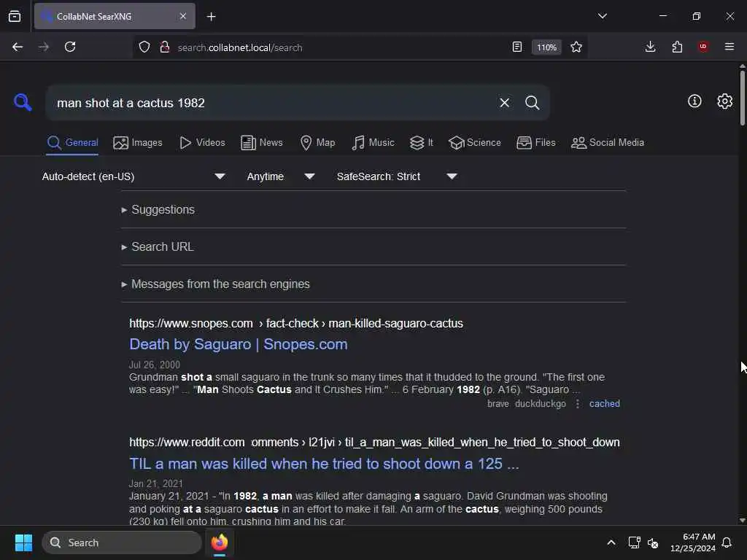747x560 pixels.
Task: Switch to the Science category
Action: click(x=474, y=142)
